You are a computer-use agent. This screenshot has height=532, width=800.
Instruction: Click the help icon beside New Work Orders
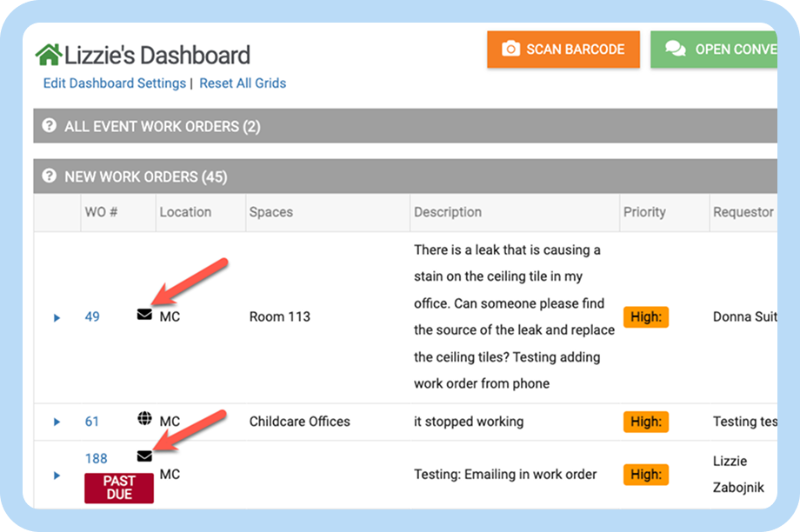[x=50, y=176]
